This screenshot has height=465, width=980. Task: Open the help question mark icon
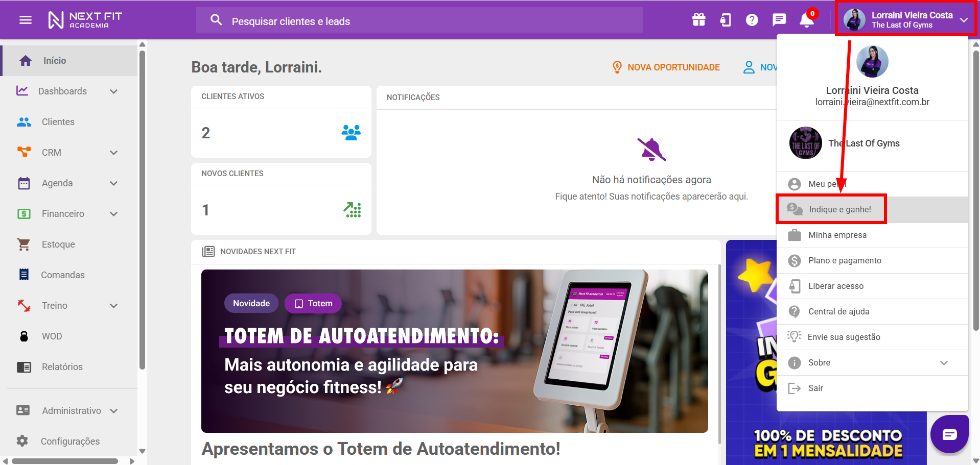752,20
